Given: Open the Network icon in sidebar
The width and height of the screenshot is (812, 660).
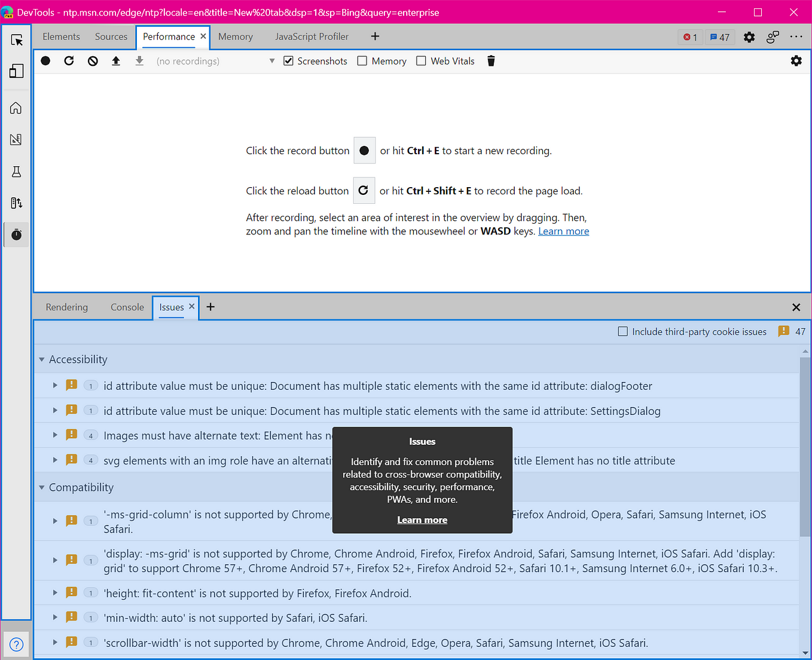Looking at the screenshot, I should (16, 203).
